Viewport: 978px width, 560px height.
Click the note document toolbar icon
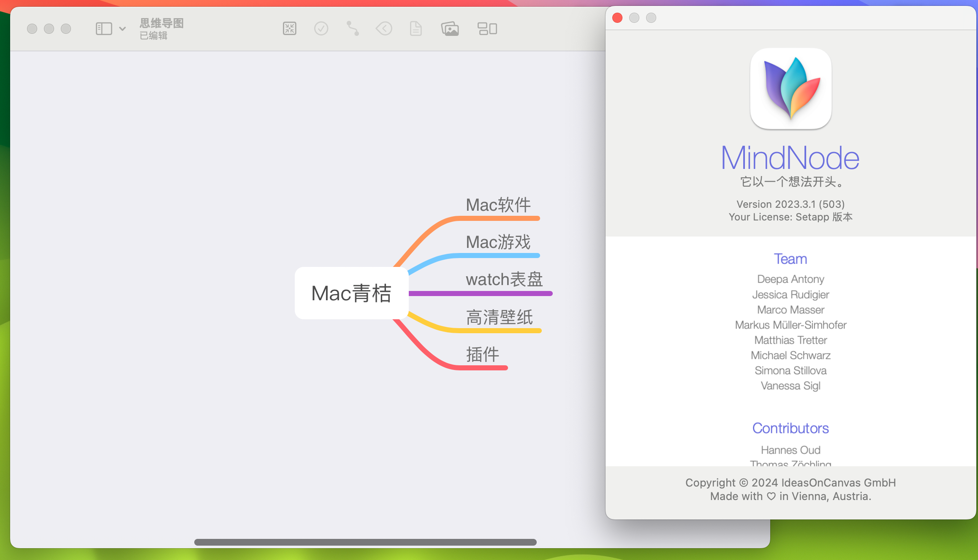(416, 29)
